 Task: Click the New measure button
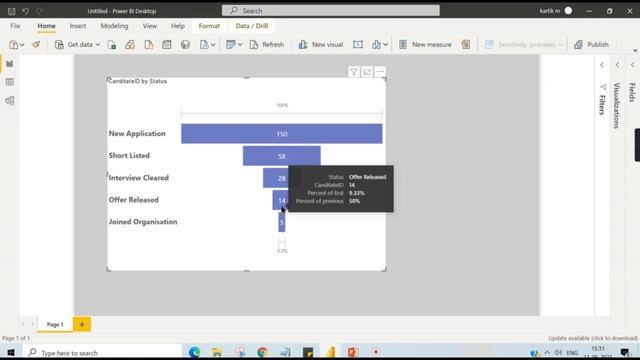425,44
